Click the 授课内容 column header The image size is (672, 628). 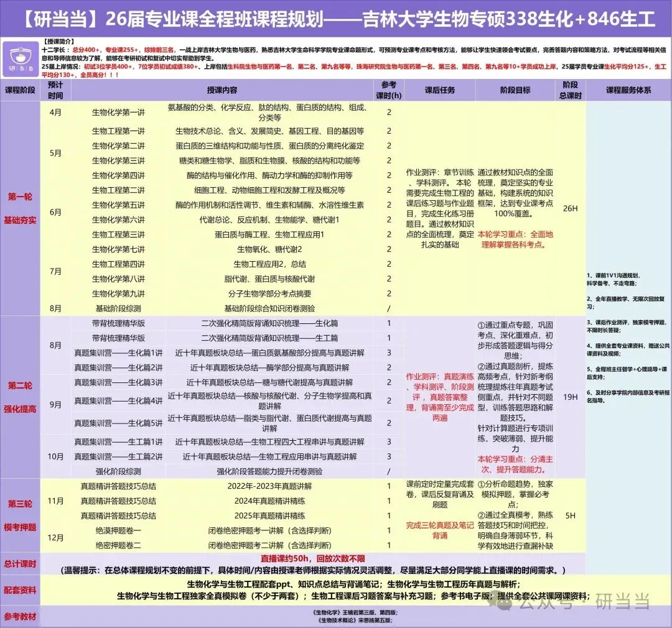pos(222,90)
